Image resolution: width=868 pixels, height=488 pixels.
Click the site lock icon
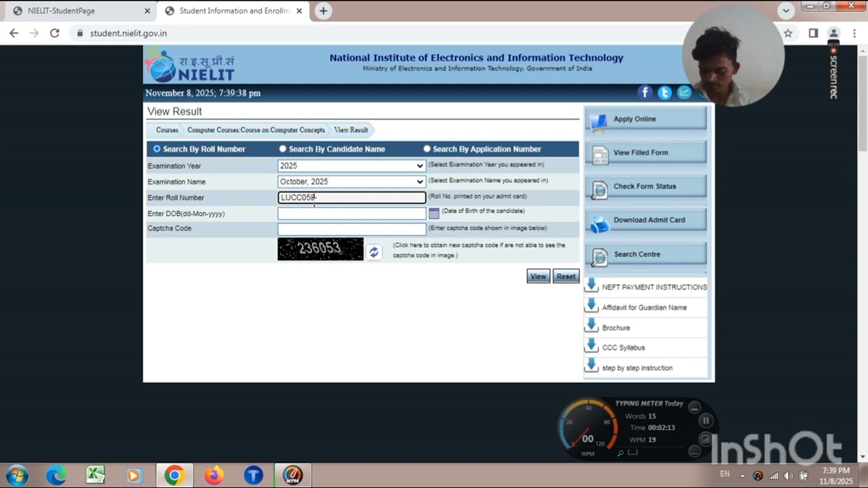pyautogui.click(x=80, y=33)
